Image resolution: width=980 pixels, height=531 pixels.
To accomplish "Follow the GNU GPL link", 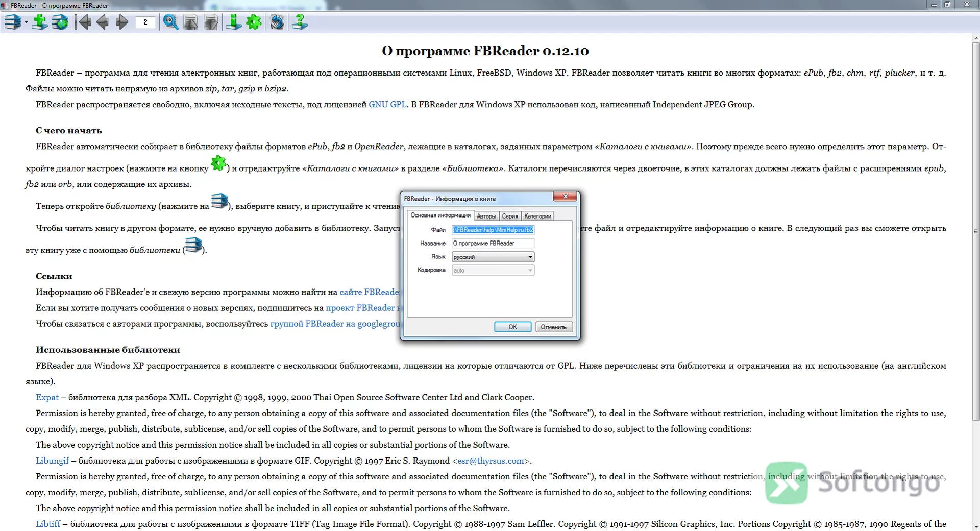I will click(x=388, y=105).
